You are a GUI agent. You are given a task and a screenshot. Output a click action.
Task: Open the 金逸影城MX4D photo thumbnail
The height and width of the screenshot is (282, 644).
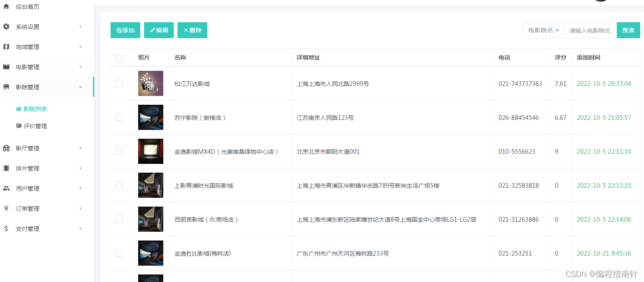(151, 151)
